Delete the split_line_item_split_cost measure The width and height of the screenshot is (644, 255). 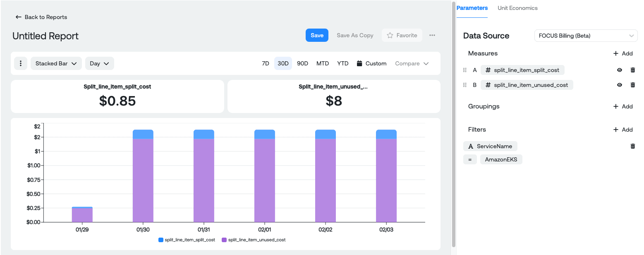point(632,70)
